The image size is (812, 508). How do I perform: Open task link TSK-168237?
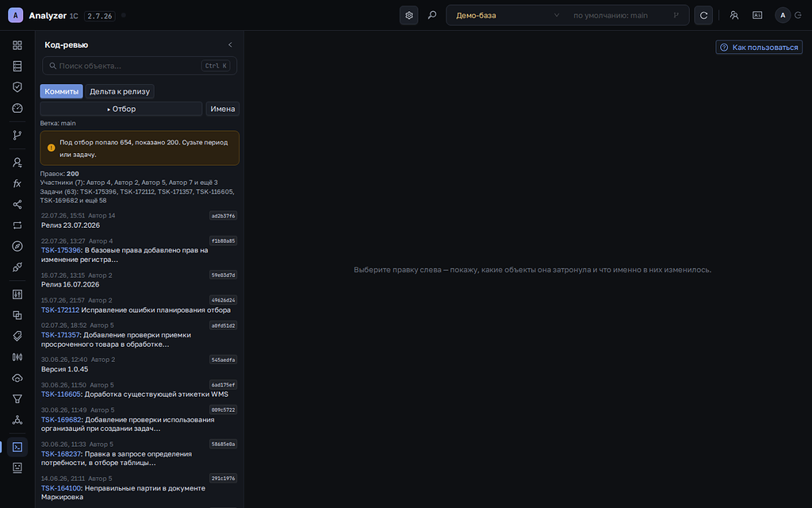point(61,453)
